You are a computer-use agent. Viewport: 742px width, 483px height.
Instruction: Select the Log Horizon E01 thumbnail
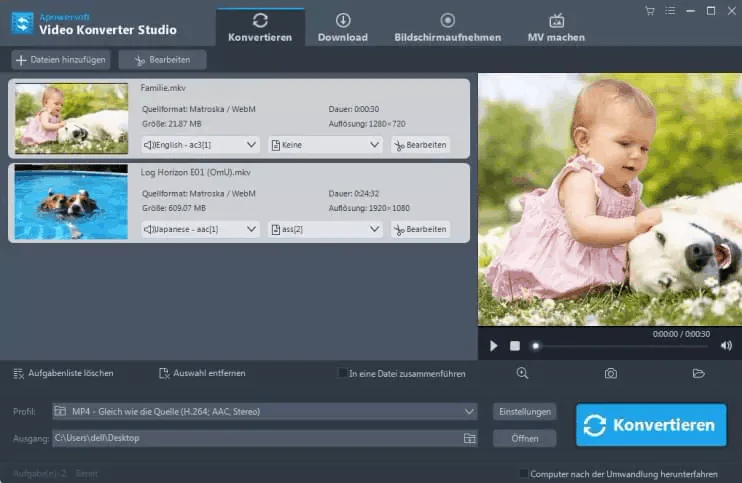click(x=71, y=202)
